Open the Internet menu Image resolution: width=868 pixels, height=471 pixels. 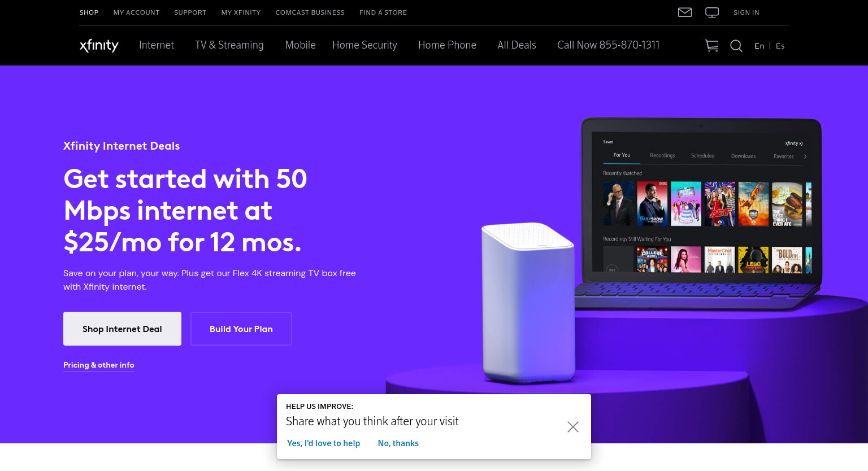click(157, 45)
